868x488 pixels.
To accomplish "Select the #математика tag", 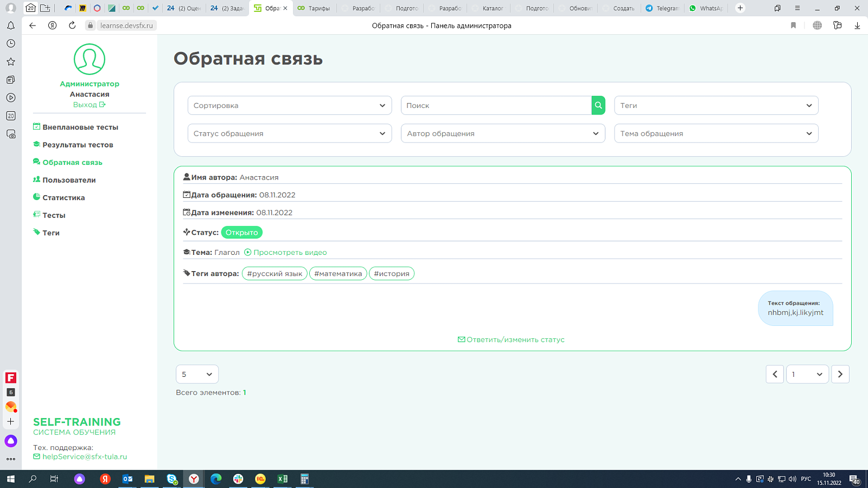I will pos(338,273).
